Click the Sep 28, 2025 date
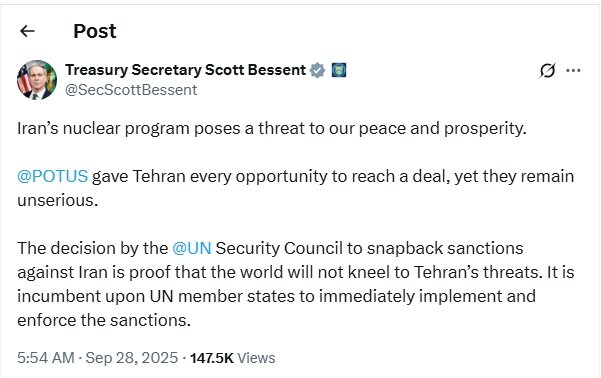 tap(131, 358)
